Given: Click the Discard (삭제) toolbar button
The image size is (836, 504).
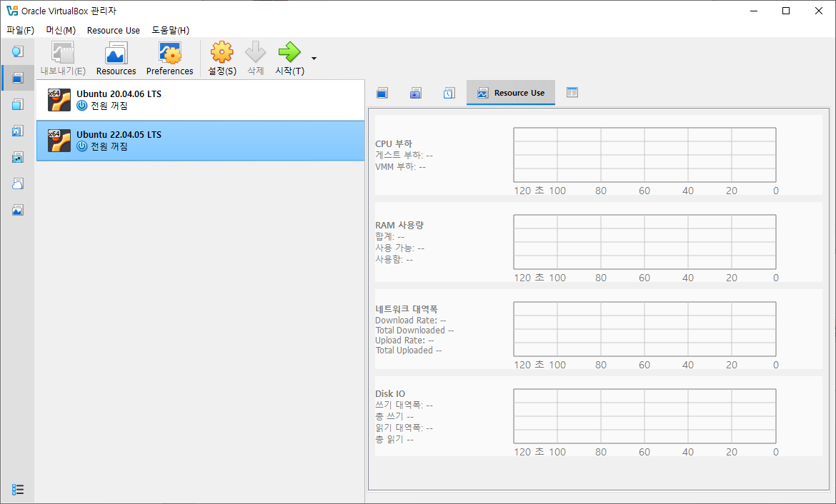Looking at the screenshot, I should [x=255, y=58].
